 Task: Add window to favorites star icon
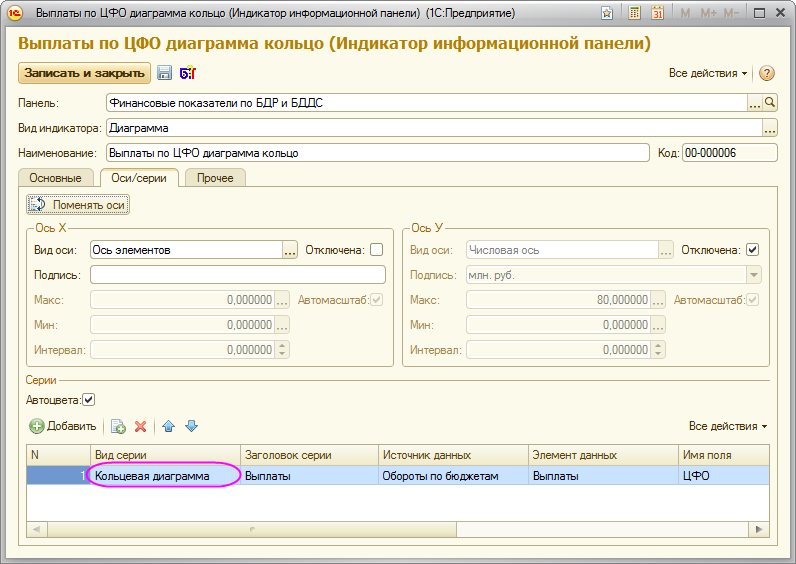[607, 13]
